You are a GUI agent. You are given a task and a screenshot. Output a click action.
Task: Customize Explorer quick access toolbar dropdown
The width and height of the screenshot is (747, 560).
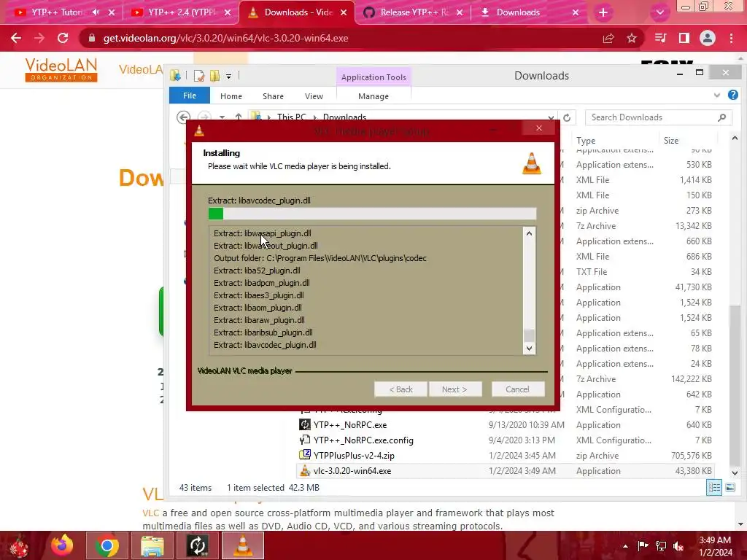[x=228, y=76]
